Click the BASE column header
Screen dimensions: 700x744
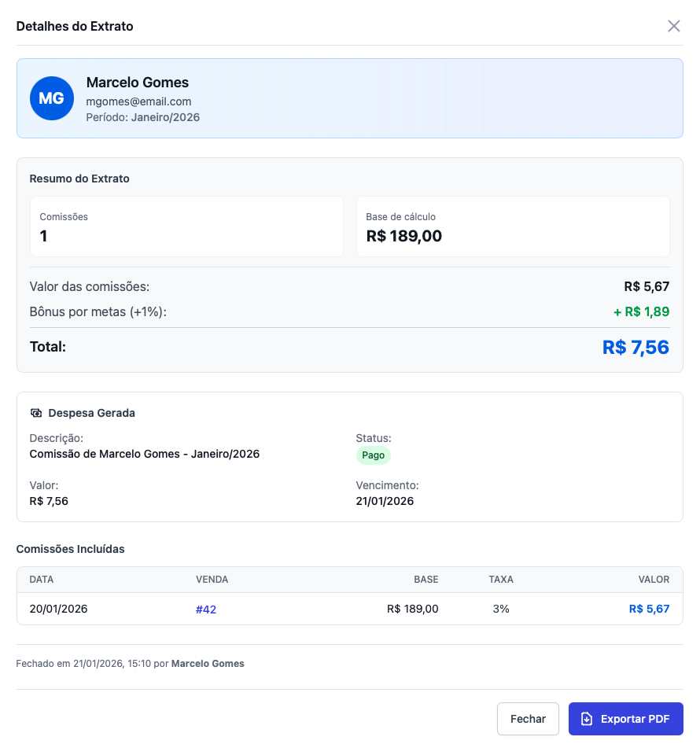point(426,580)
